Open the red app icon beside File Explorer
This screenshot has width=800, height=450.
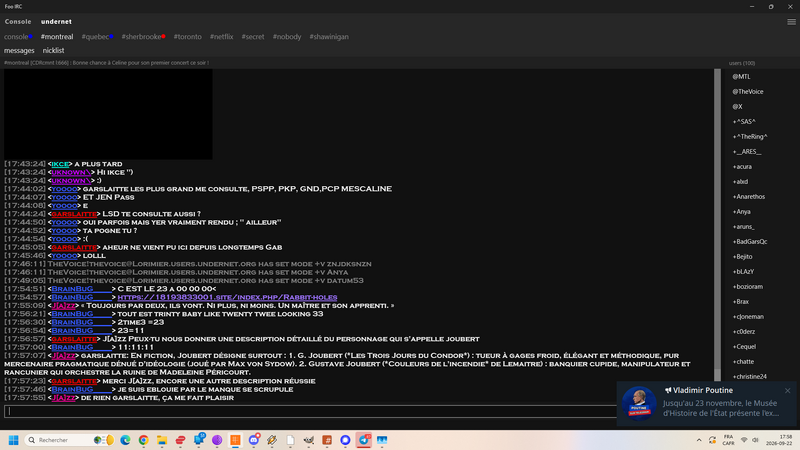tap(180, 440)
